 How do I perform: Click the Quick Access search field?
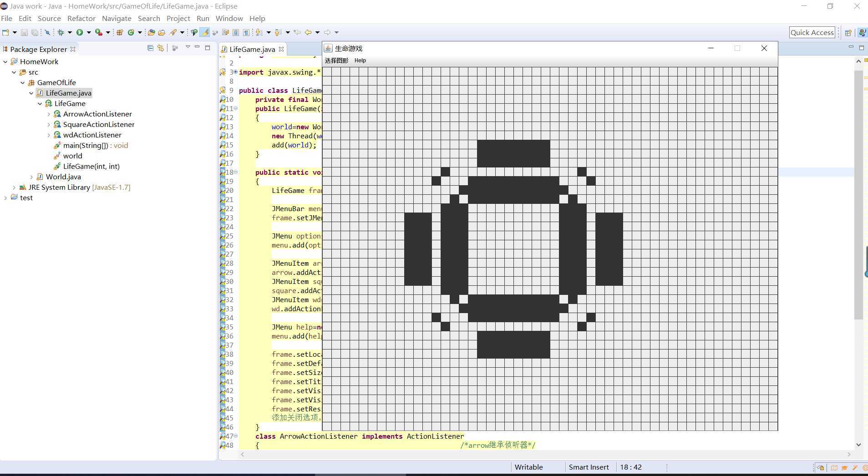point(812,32)
